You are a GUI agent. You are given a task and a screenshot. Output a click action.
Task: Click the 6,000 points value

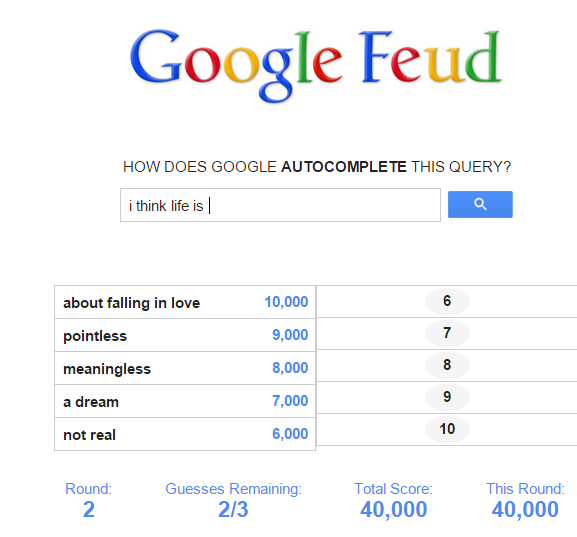pos(290,434)
